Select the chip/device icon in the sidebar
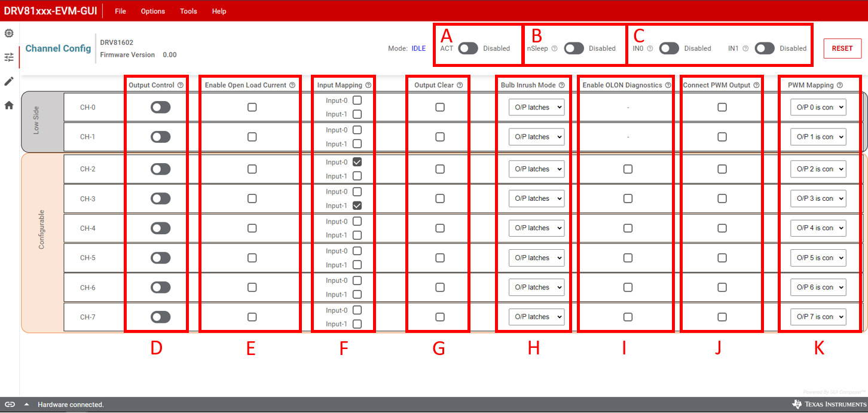Image resolution: width=868 pixels, height=413 pixels. tap(8, 33)
